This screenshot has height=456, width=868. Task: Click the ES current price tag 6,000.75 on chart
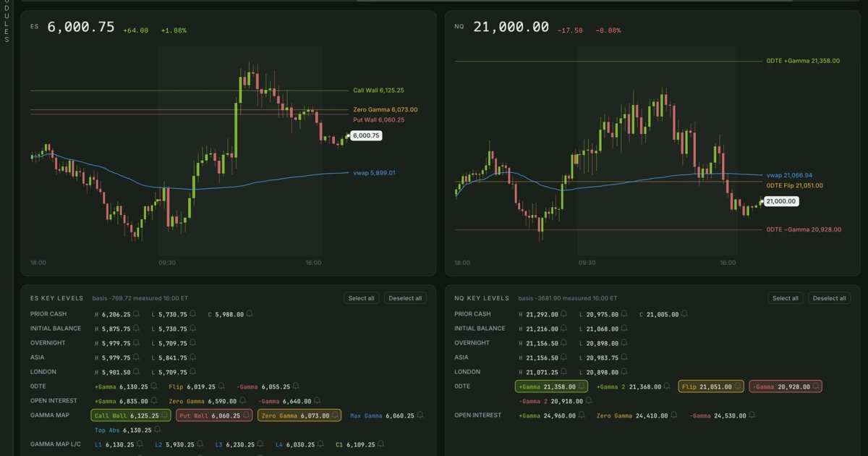[x=366, y=135]
